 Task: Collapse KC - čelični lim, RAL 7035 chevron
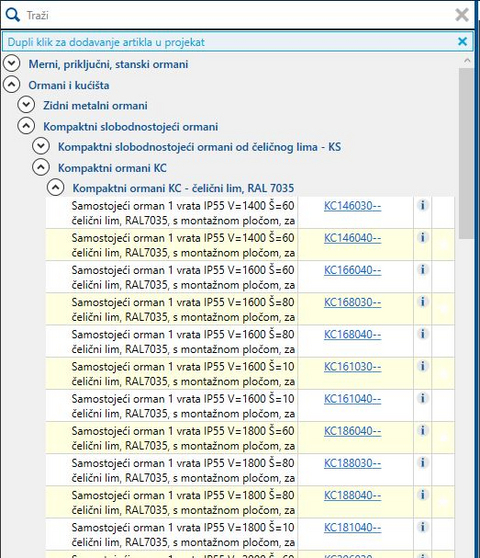coord(56,188)
